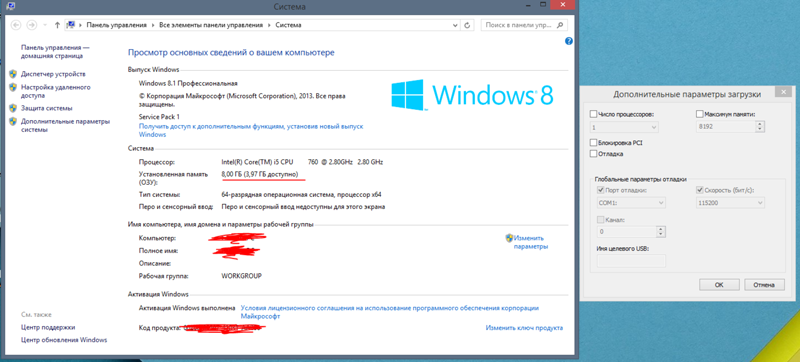Refresh the System window address bar
The width and height of the screenshot is (800, 362).
coord(467,24)
